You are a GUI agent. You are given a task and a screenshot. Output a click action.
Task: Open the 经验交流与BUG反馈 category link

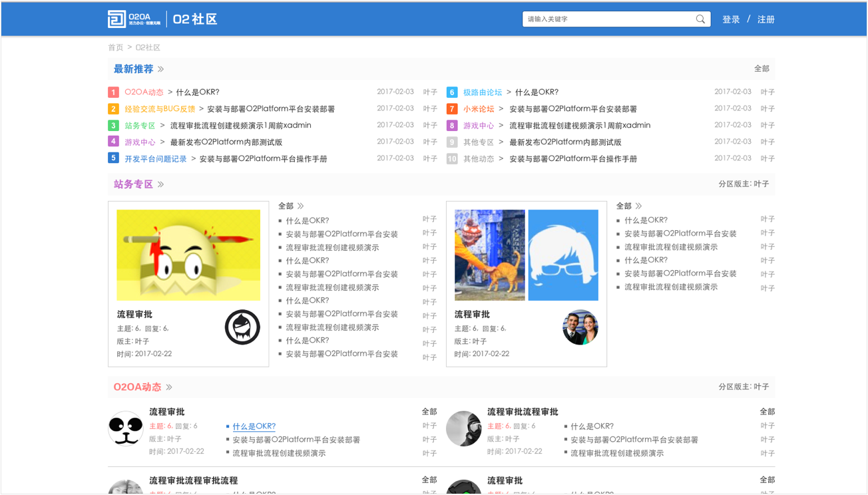click(x=160, y=109)
